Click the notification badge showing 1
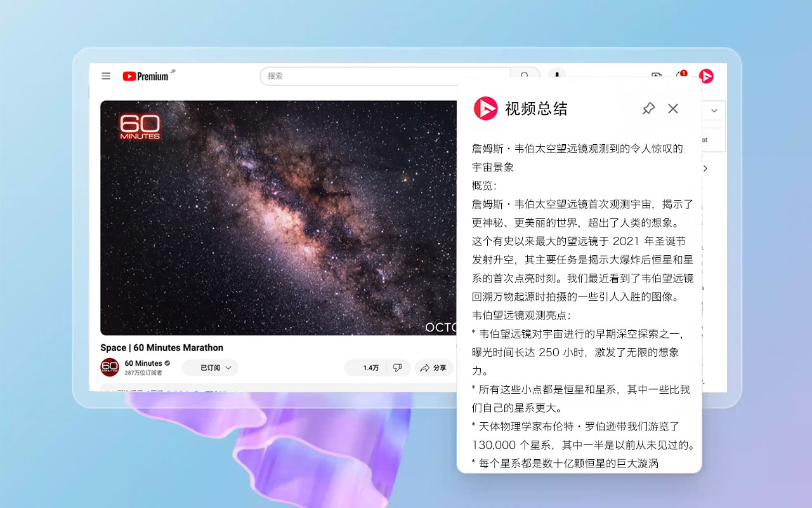The height and width of the screenshot is (508, 812). 684,72
